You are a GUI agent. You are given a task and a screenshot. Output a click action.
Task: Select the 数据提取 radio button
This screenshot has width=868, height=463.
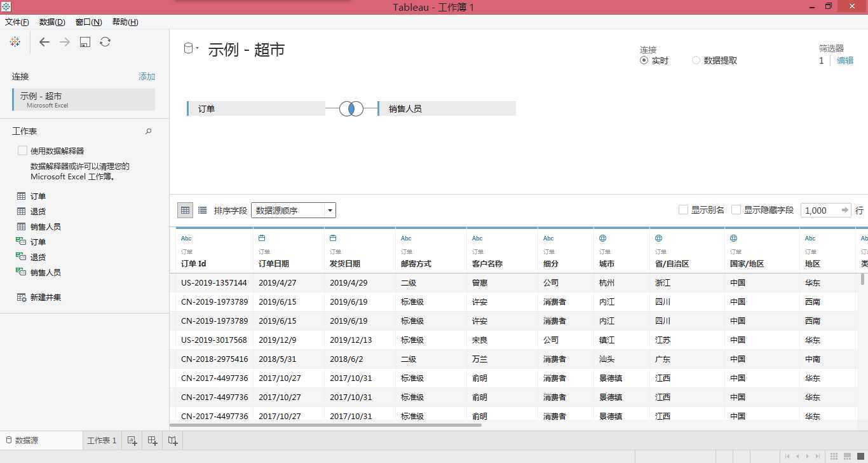[x=696, y=60]
